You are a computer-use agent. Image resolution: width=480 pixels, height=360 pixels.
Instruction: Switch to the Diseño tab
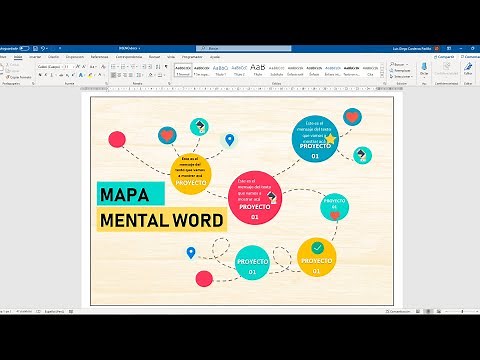[x=53, y=57]
